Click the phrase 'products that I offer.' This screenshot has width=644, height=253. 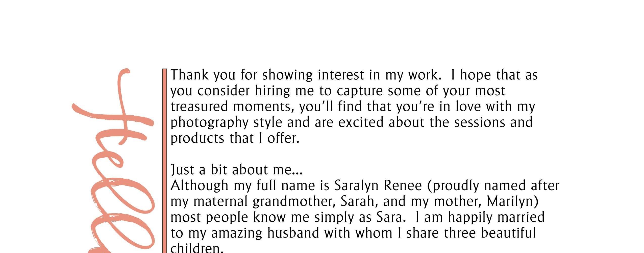(x=235, y=138)
